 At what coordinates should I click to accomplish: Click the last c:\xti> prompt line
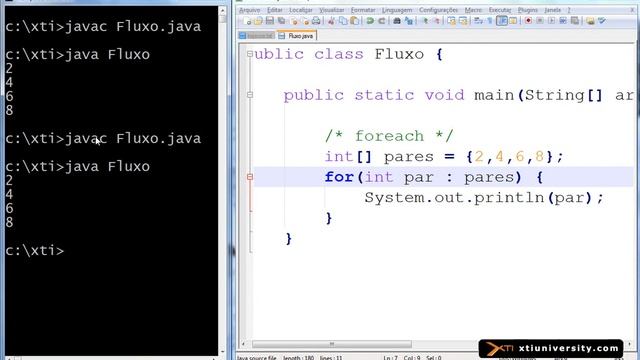tap(35, 251)
